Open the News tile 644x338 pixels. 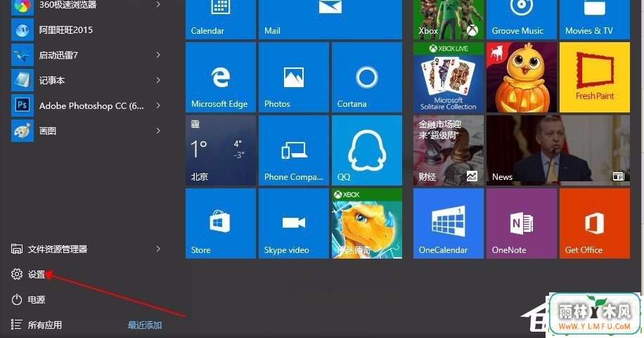[x=558, y=150]
